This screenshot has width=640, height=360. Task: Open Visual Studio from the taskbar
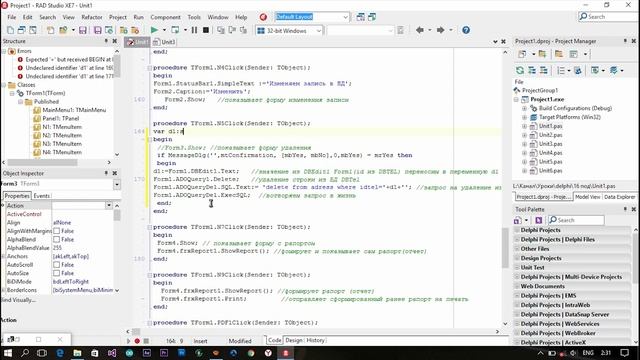[x=112, y=353]
